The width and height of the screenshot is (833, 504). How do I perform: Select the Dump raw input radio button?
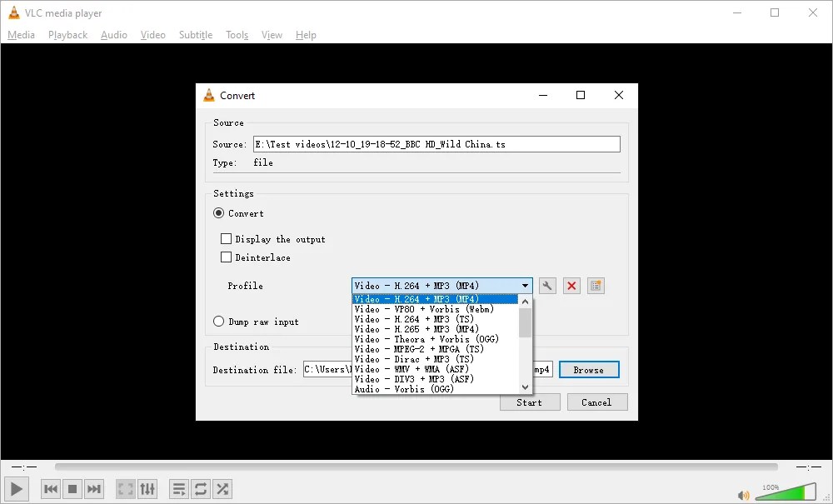[x=217, y=322]
